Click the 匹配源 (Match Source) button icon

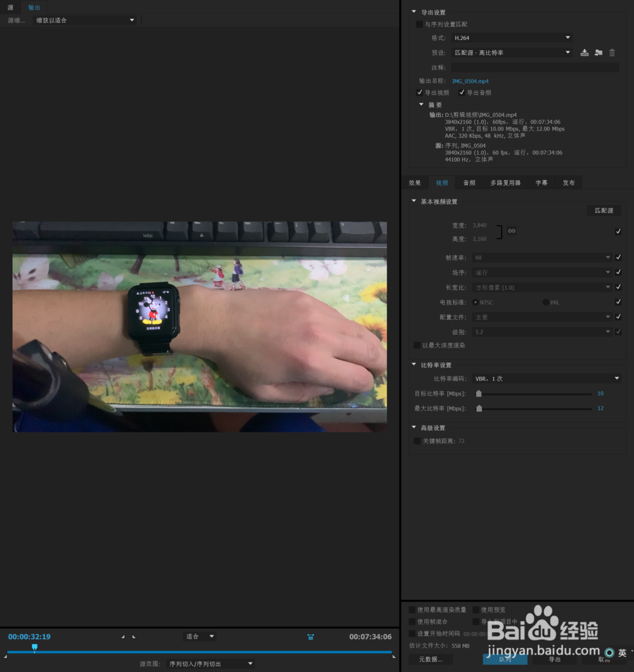tap(604, 210)
